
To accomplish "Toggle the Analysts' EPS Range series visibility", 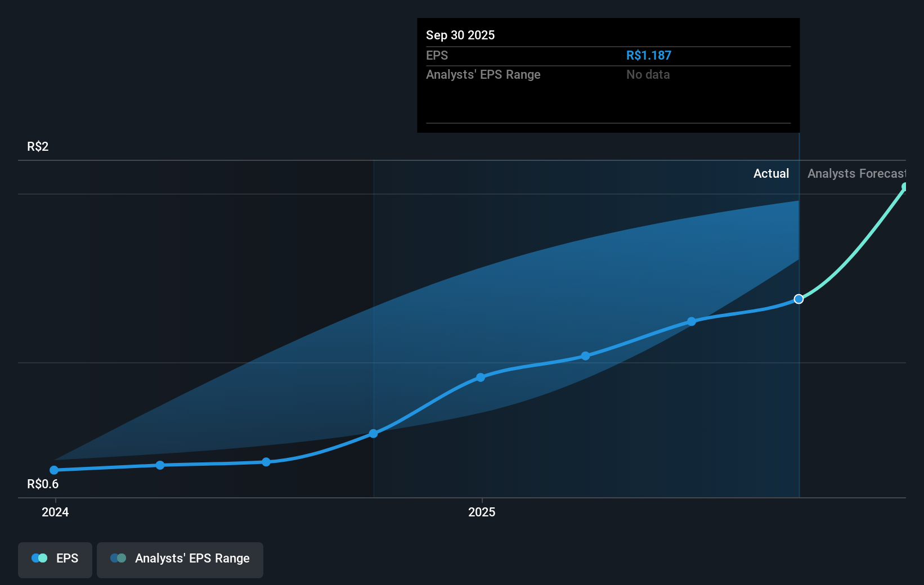I will coord(180,560).
